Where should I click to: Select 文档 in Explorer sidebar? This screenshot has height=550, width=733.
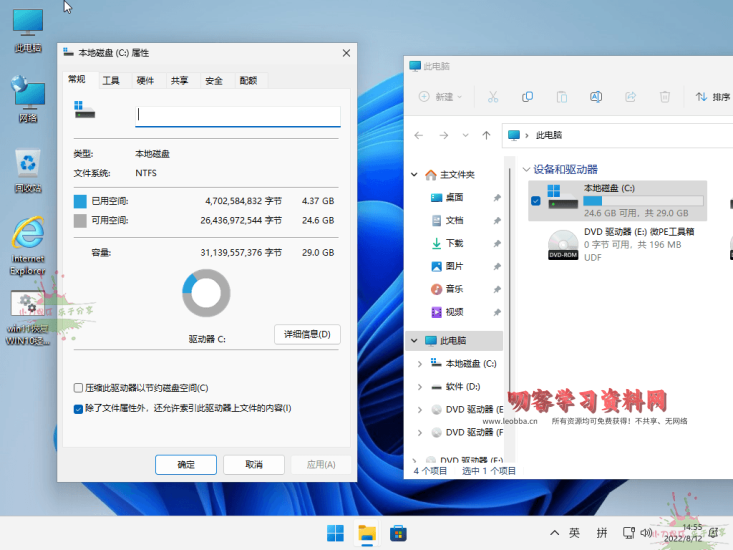454,220
